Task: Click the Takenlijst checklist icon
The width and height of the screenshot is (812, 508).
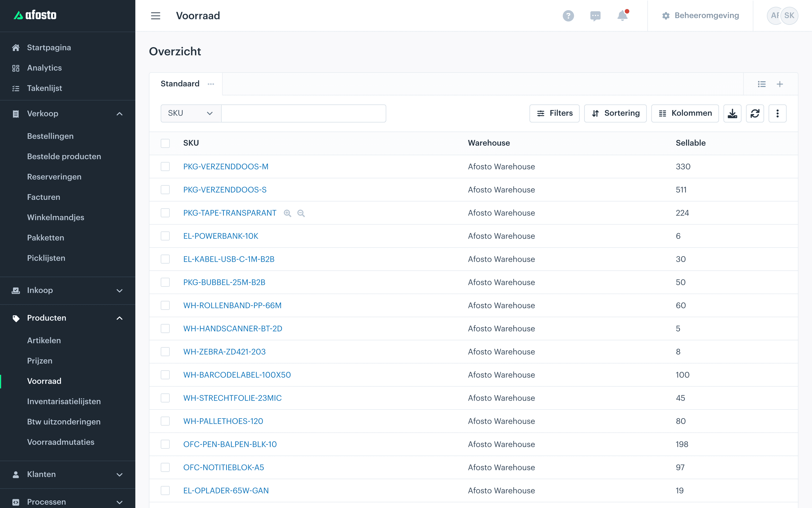Action: point(16,88)
